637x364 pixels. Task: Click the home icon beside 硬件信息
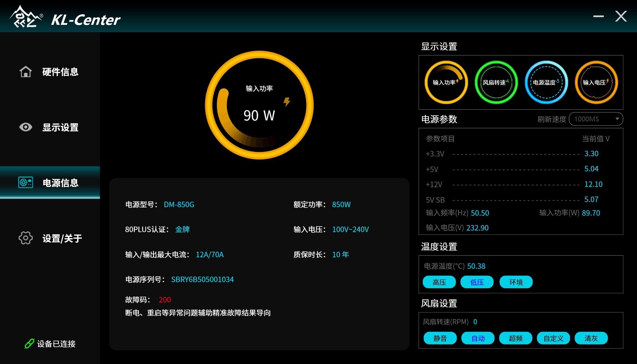[x=25, y=72]
